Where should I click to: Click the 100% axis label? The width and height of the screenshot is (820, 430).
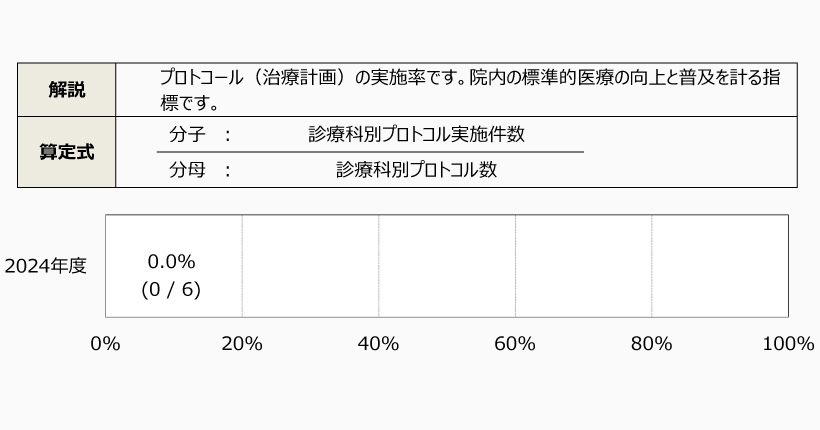click(787, 344)
